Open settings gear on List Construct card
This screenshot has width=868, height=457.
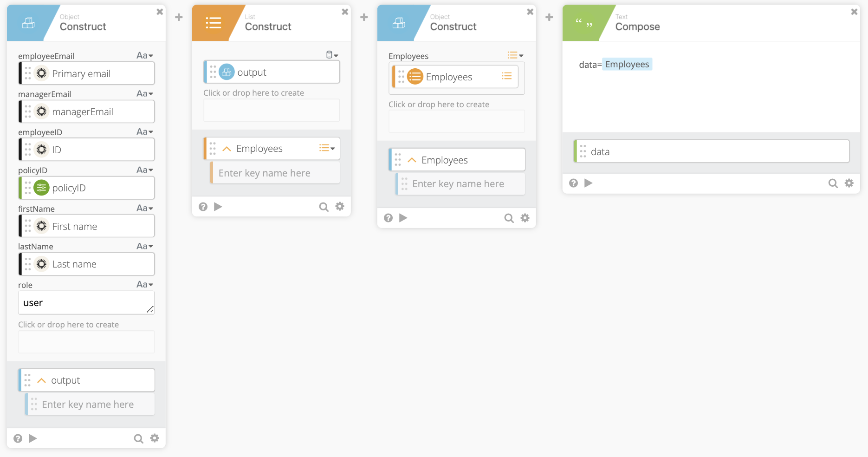(340, 207)
